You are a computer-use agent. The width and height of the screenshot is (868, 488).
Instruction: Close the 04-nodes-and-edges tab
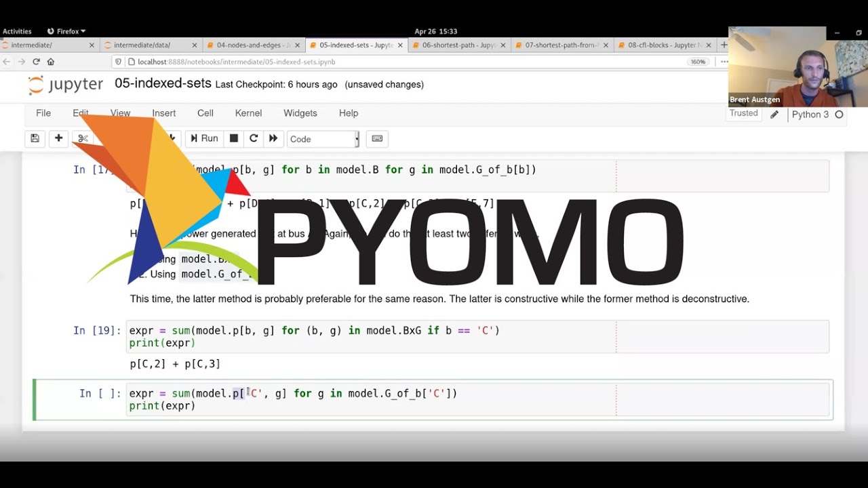click(x=298, y=45)
